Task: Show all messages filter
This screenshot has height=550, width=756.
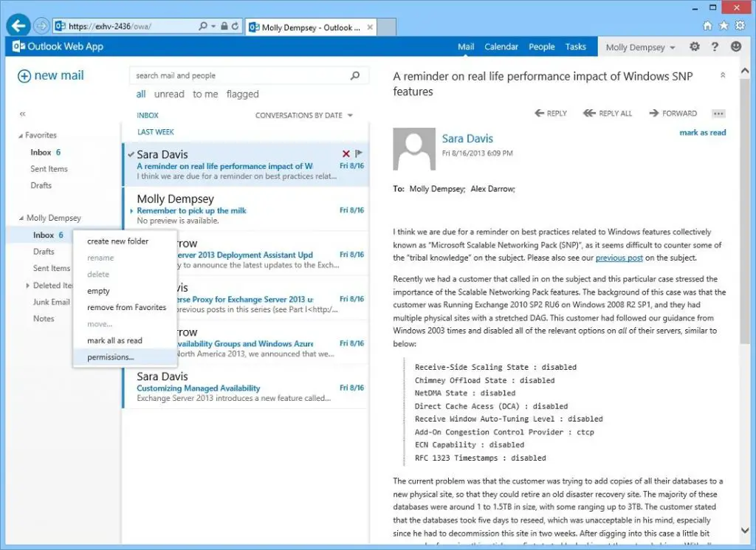Action: click(141, 94)
